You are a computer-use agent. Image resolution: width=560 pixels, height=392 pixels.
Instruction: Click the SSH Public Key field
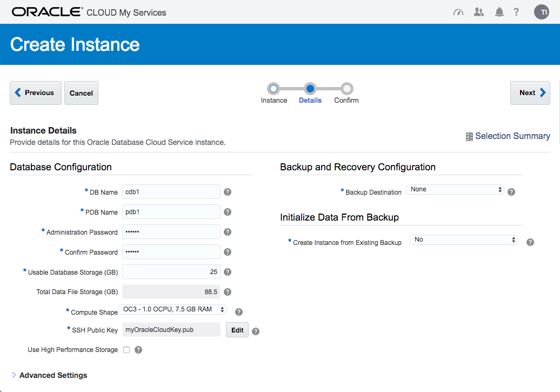[171, 330]
